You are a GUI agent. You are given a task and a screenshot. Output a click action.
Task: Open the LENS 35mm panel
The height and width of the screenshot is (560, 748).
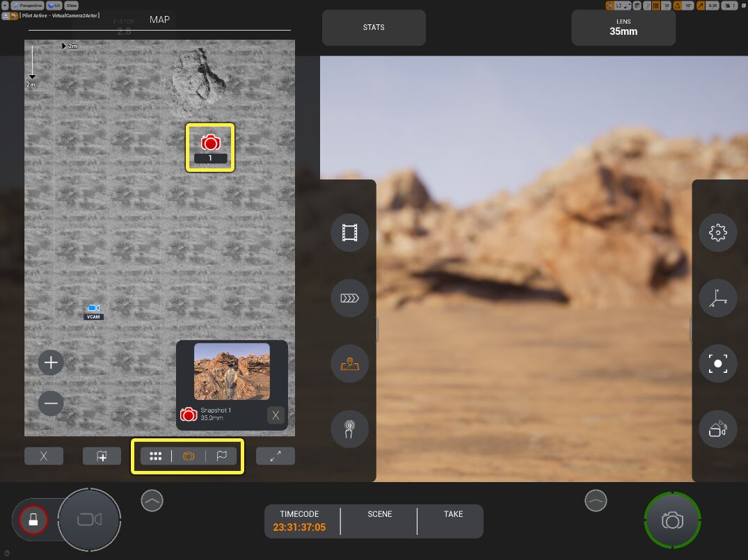(x=623, y=27)
